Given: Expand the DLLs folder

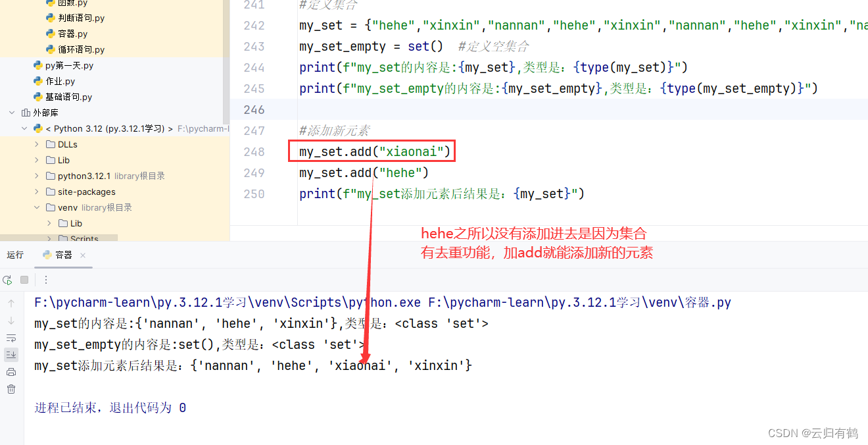Looking at the screenshot, I should point(37,144).
